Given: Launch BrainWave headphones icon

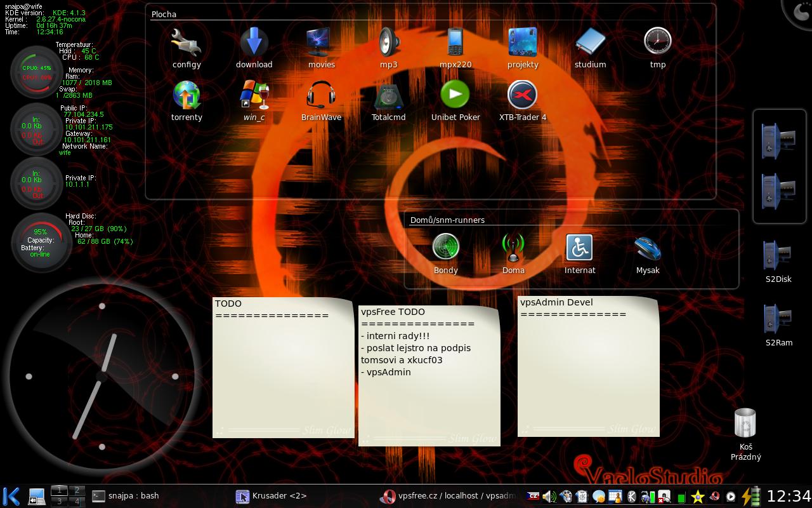Looking at the screenshot, I should click(321, 95).
